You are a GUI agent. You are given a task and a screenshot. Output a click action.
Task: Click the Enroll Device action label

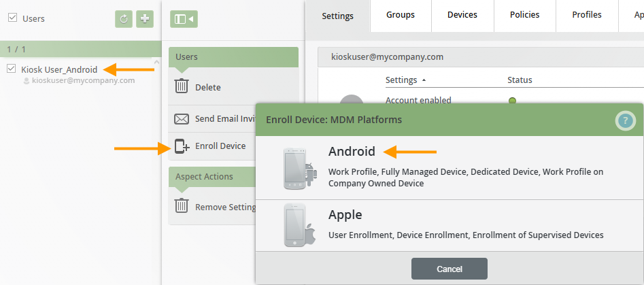tap(220, 146)
